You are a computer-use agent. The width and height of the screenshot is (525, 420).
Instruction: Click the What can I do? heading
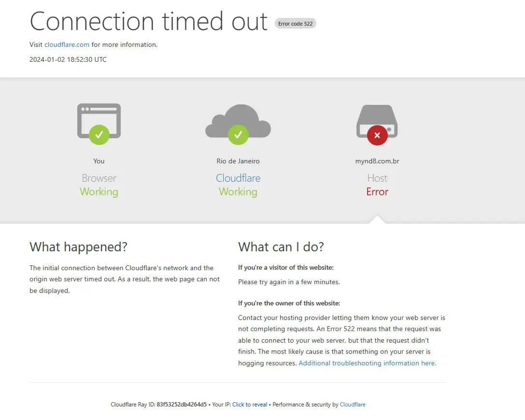pyautogui.click(x=281, y=247)
